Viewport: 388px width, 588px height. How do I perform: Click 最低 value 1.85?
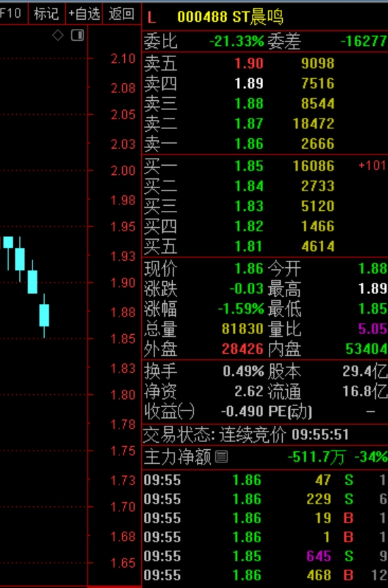tap(372, 309)
